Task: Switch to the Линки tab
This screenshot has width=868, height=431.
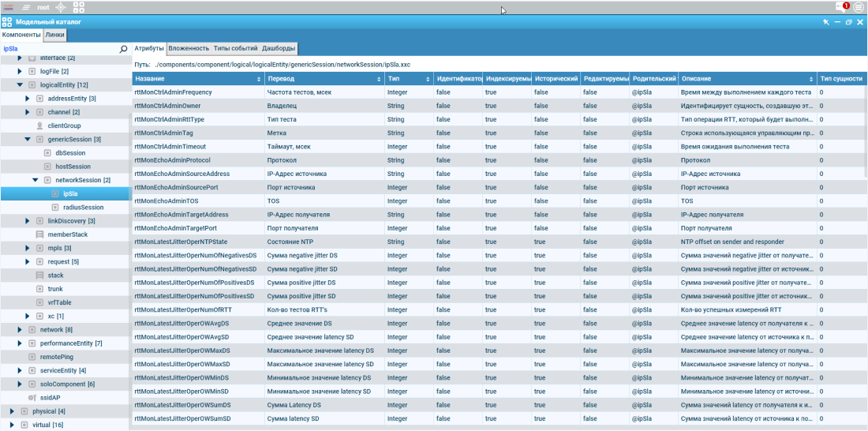Action: (54, 35)
